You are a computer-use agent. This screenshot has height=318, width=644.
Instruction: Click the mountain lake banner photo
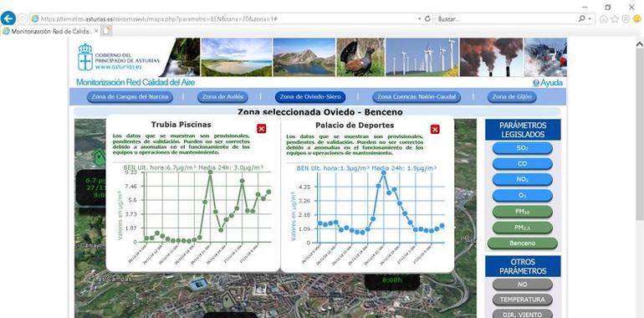click(x=304, y=57)
